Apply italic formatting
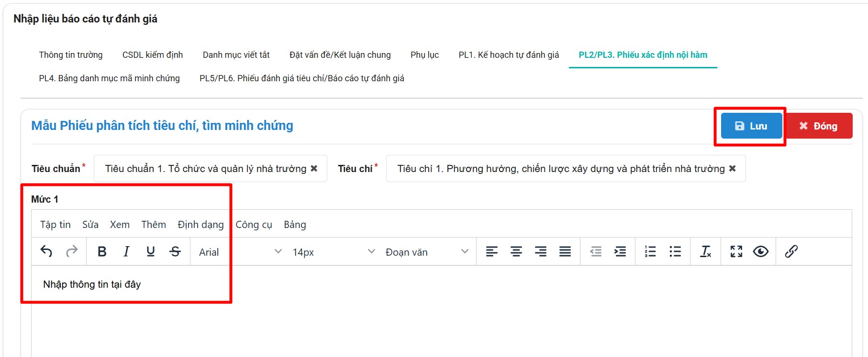The width and height of the screenshot is (868, 357). click(x=126, y=251)
